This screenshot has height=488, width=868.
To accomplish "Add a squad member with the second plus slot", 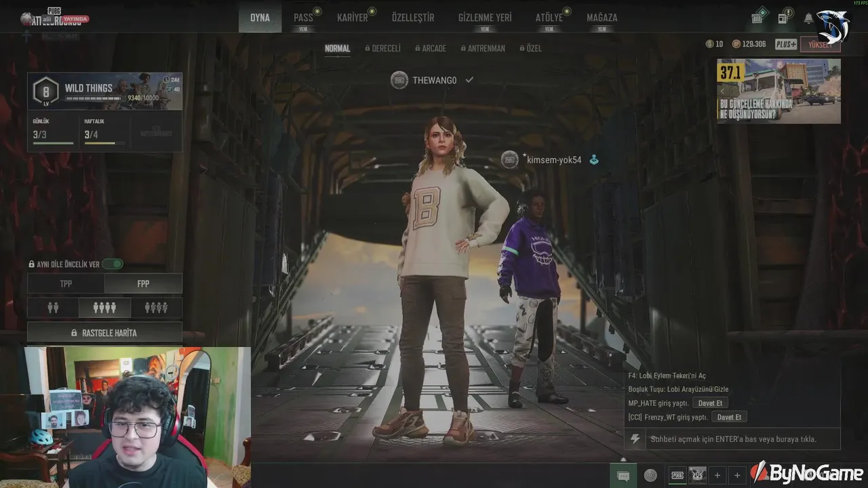I will click(737, 475).
